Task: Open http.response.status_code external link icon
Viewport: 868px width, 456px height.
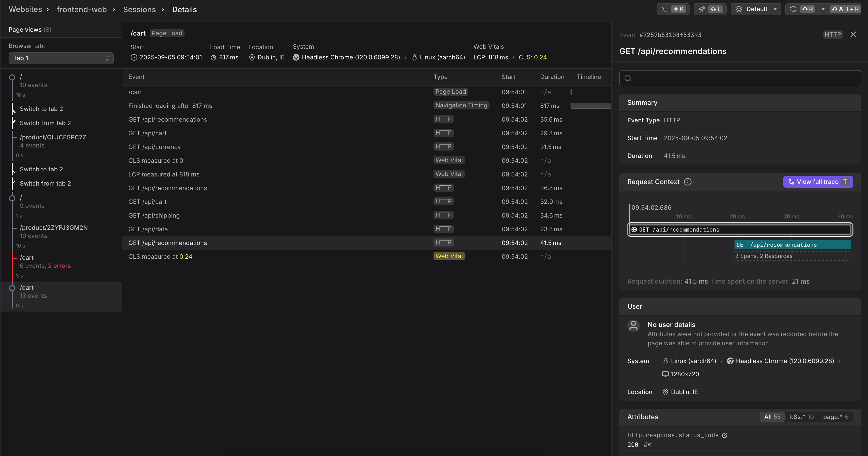Action: 725,435
